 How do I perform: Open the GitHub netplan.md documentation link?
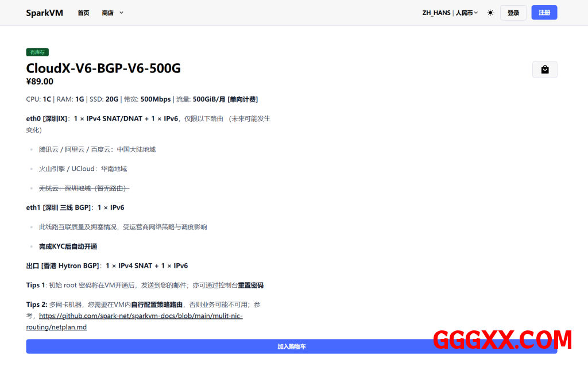[x=141, y=316]
